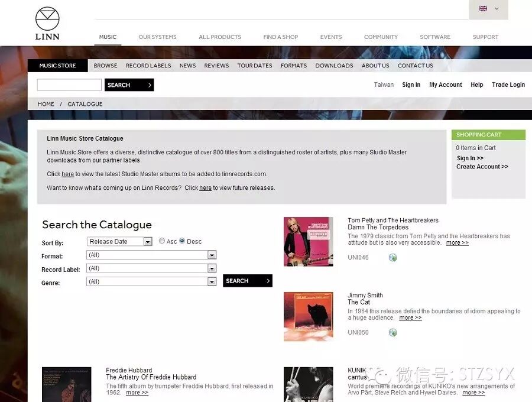Select Find a Shop menu item
The image size is (532, 402).
coord(281,37)
